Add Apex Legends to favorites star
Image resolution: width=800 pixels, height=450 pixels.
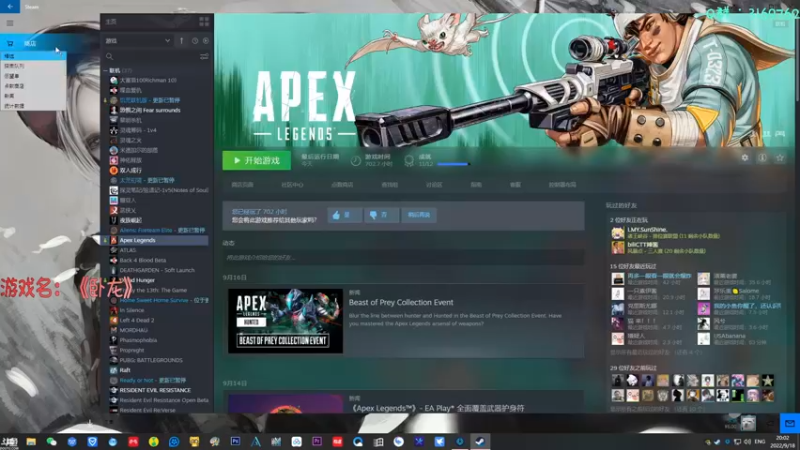780,158
